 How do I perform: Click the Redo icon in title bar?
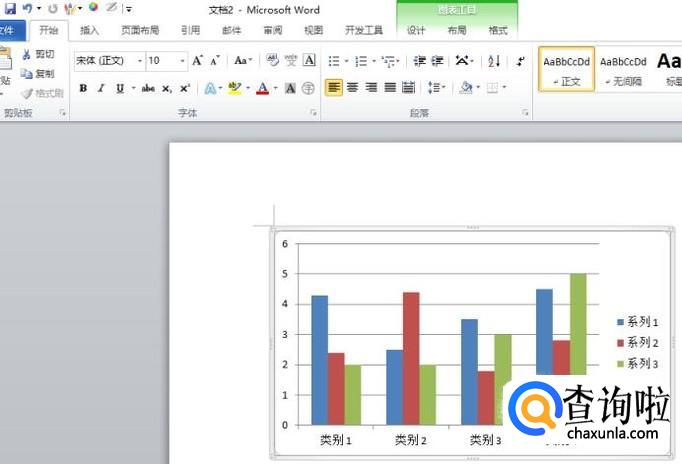coord(53,8)
